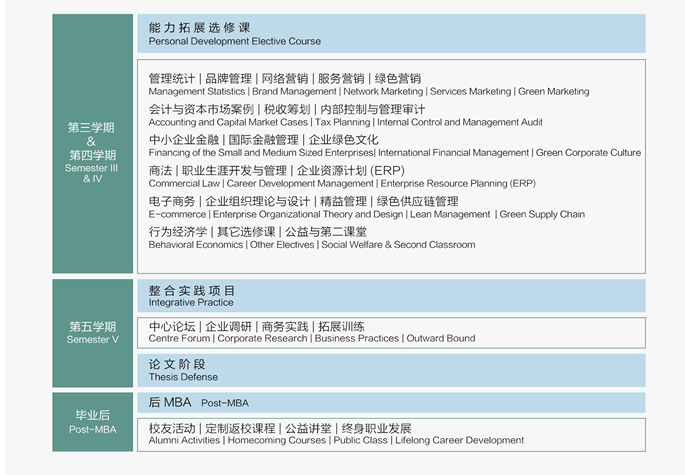The width and height of the screenshot is (685, 475).
Task: Click 电子商务 course name
Action: (x=172, y=201)
